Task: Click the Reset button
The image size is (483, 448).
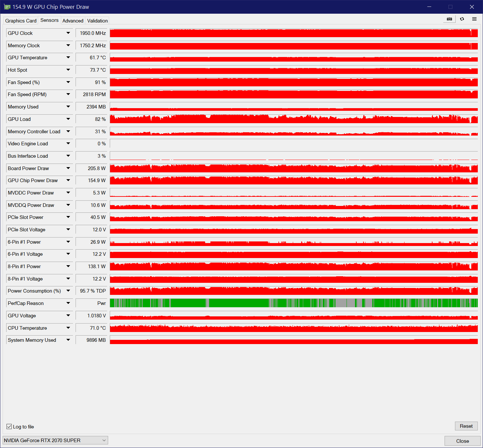Action: click(466, 426)
